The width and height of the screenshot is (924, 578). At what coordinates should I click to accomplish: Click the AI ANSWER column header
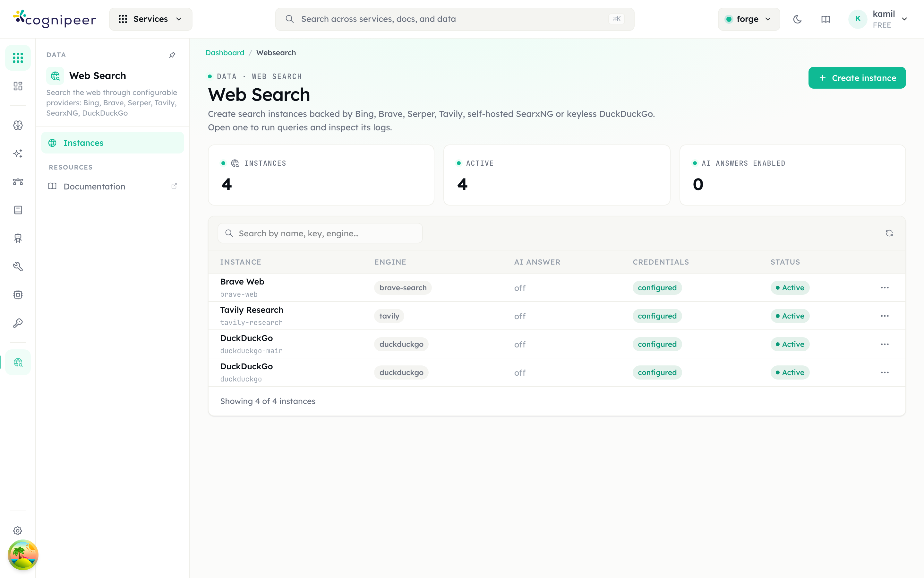point(537,262)
